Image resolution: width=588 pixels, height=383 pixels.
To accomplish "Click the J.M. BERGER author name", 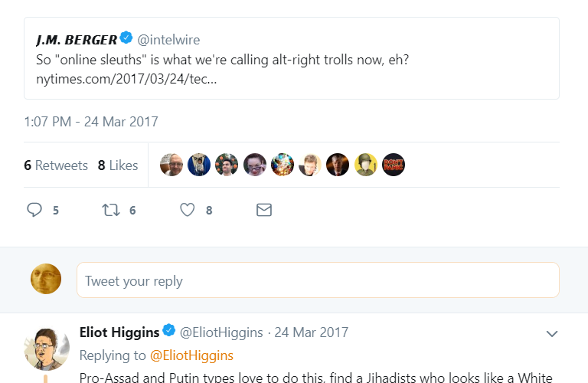I will 77,38.
